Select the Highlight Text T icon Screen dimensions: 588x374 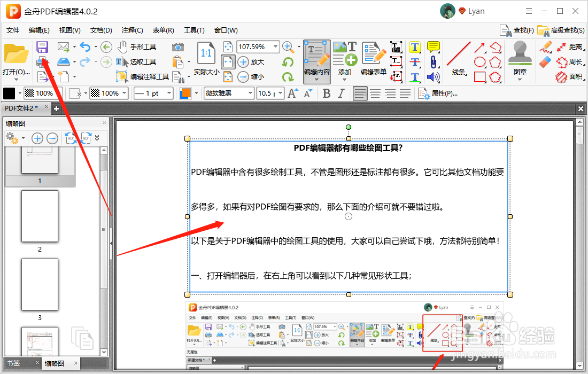point(414,47)
